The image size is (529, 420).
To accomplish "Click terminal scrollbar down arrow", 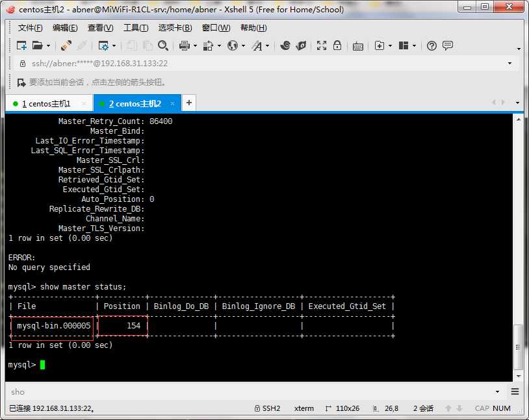I will (x=518, y=377).
